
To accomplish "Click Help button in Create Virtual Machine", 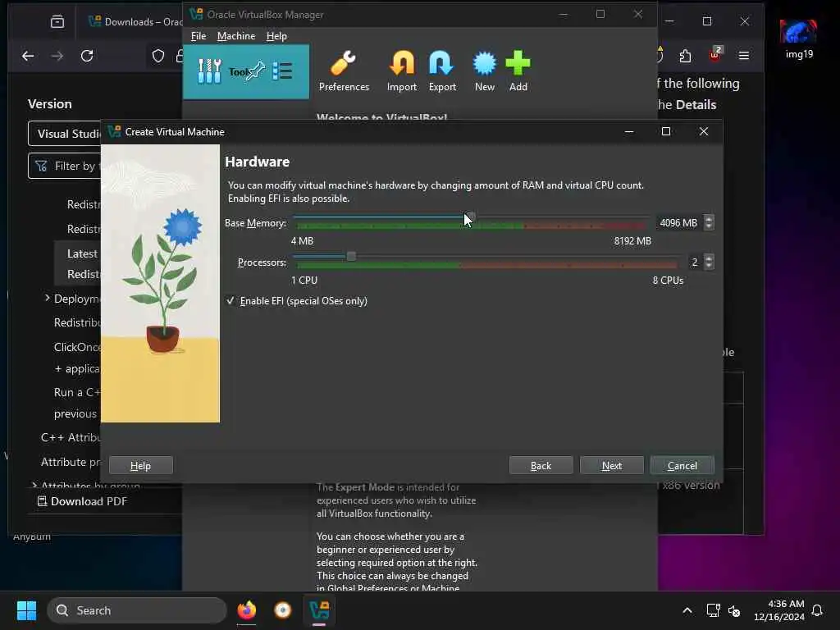I will 140,466.
